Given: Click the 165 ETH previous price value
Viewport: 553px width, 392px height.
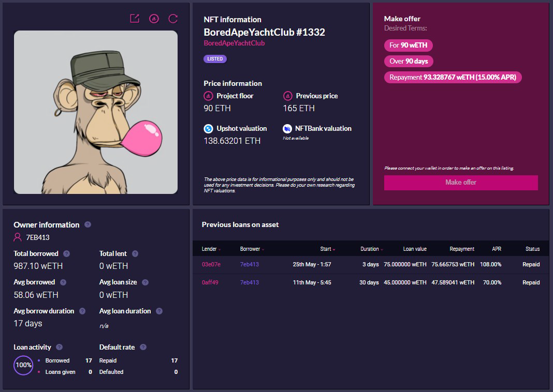Looking at the screenshot, I should tap(299, 109).
